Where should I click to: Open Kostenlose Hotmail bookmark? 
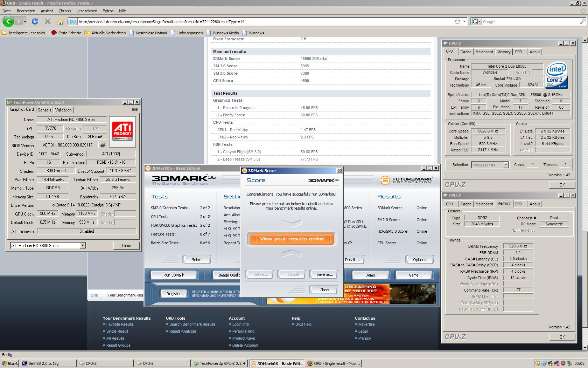click(148, 33)
